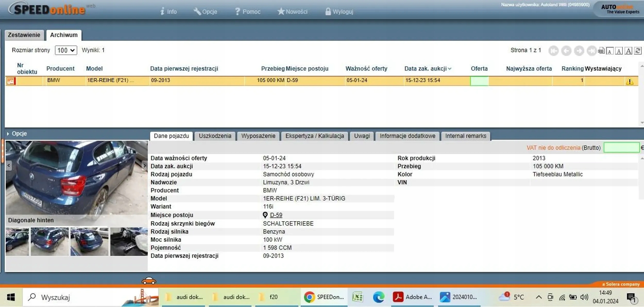
Task: Click the refresh list icon
Action: coord(638,51)
